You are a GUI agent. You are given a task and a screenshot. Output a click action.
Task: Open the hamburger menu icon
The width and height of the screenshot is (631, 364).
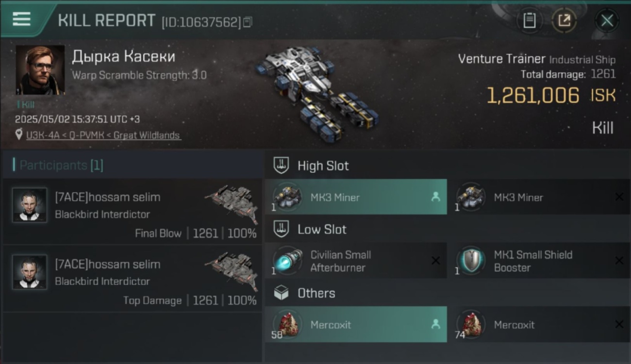(x=22, y=19)
